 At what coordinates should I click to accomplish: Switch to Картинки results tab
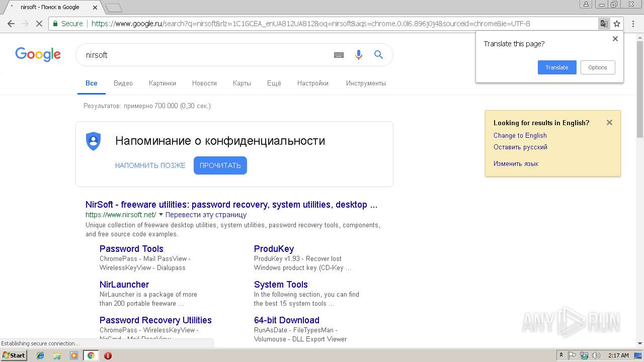163,83
